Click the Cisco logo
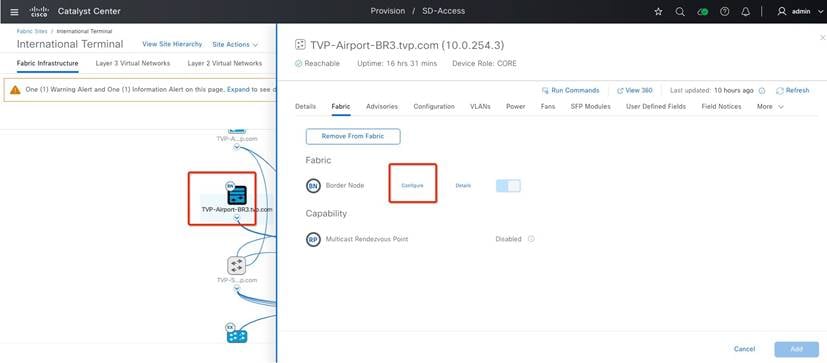 40,11
